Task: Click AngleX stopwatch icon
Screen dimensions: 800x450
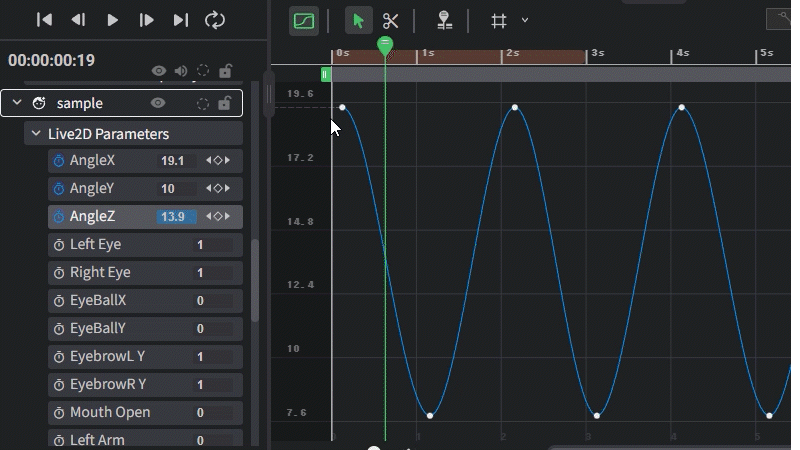Action: pyautogui.click(x=59, y=161)
